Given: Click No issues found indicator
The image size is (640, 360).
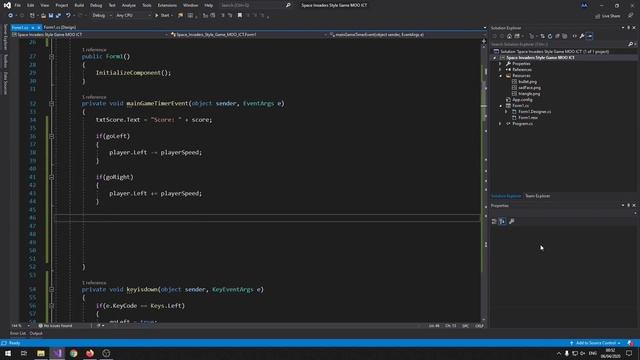Looking at the screenshot, I should (x=55, y=326).
